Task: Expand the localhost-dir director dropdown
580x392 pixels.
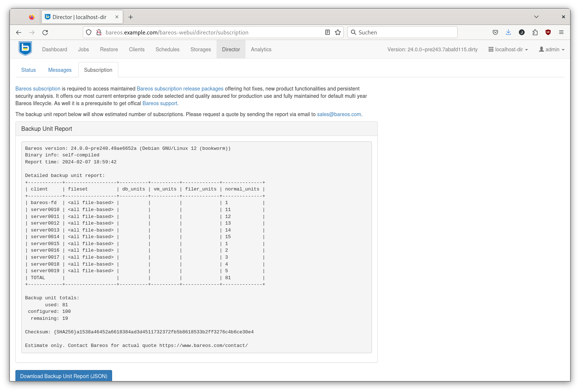Action: click(x=508, y=49)
